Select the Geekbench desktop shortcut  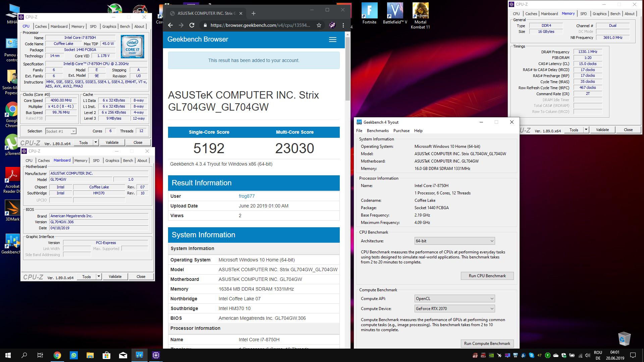click(x=11, y=244)
